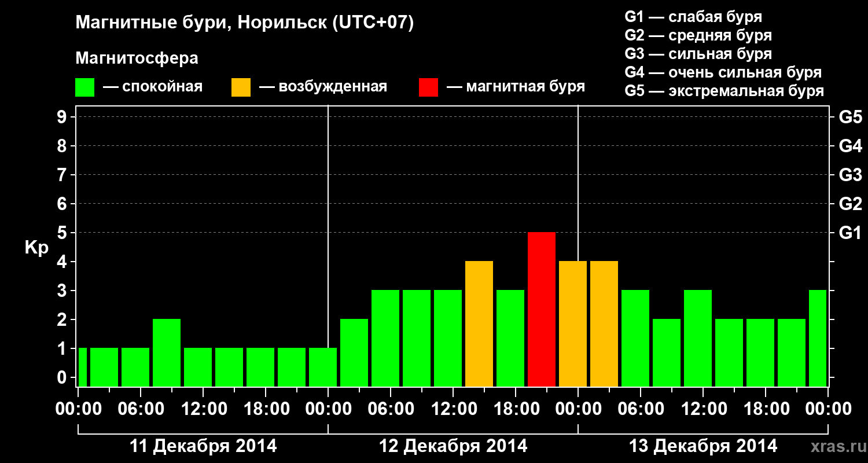The width and height of the screenshot is (868, 463).
Task: Click the '12:00' label under 13 December
Action: [x=703, y=409]
